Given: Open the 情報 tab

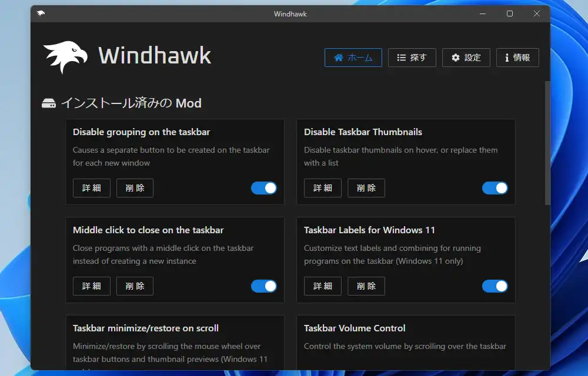Looking at the screenshot, I should point(517,58).
